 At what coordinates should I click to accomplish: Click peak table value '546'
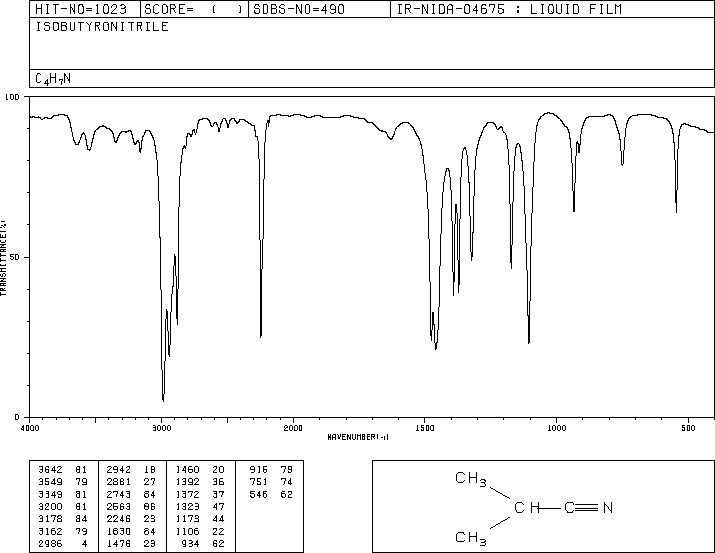click(259, 494)
